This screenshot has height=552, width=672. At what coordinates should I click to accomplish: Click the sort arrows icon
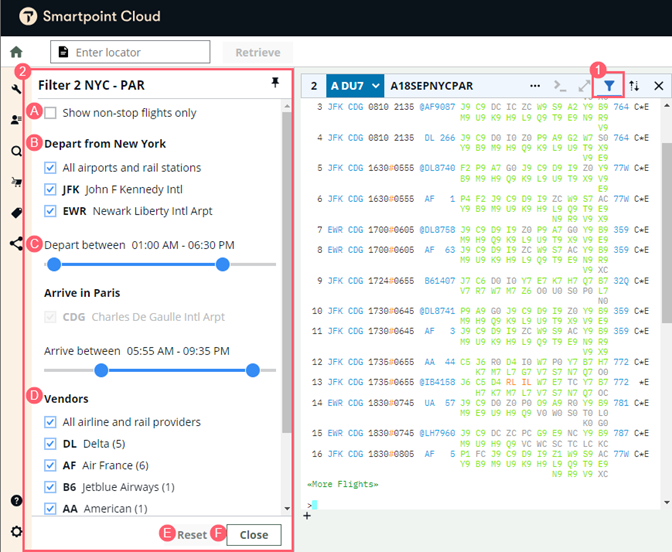click(634, 86)
